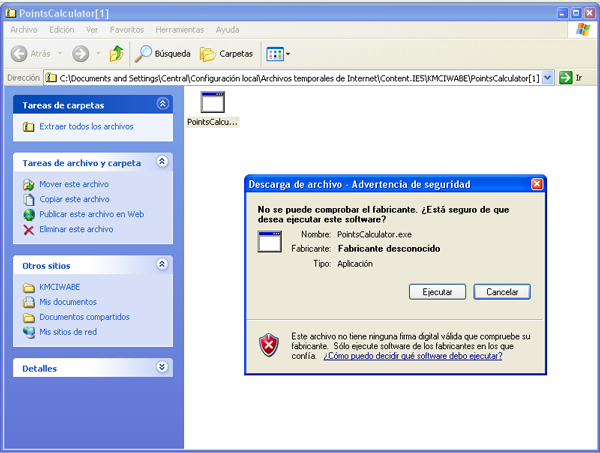Toggle the Carpetas folders pane
Screen dimensions: 600x453
tap(227, 54)
